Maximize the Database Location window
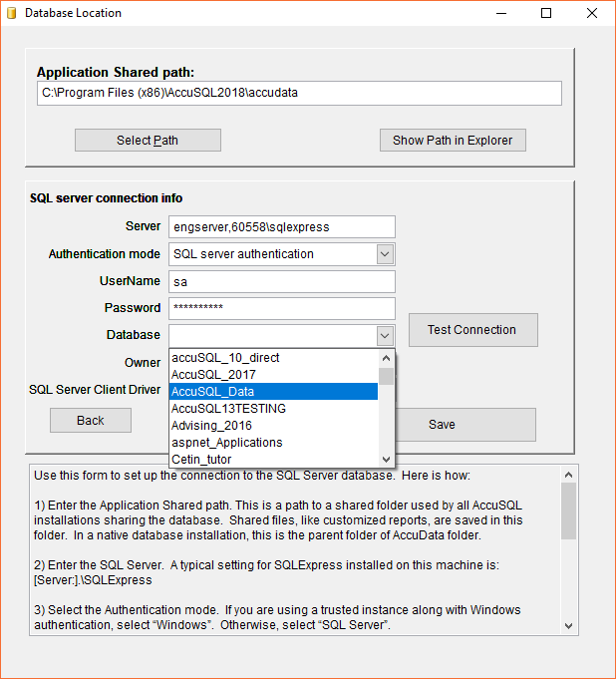Screen dimensions: 616x679 546,13
